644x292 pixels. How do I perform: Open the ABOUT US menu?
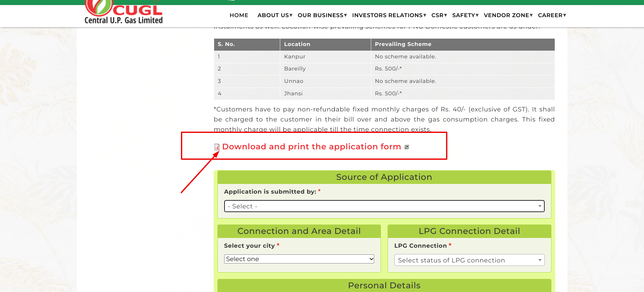275,15
